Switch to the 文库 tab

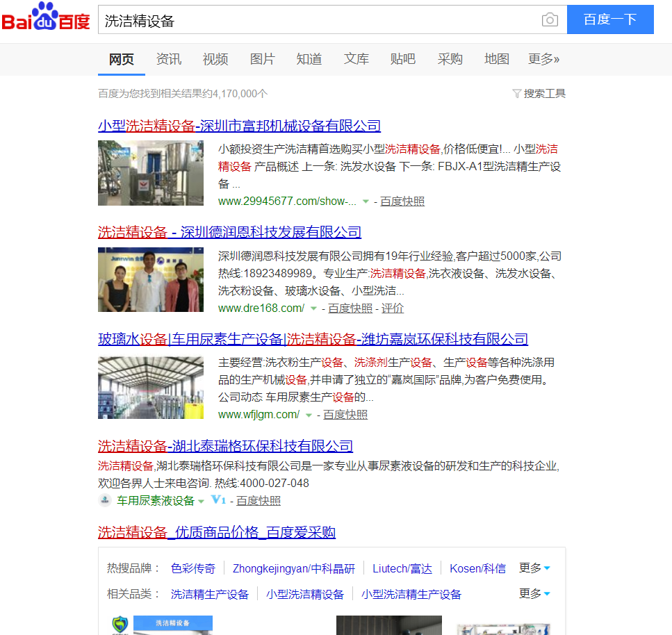pos(356,59)
